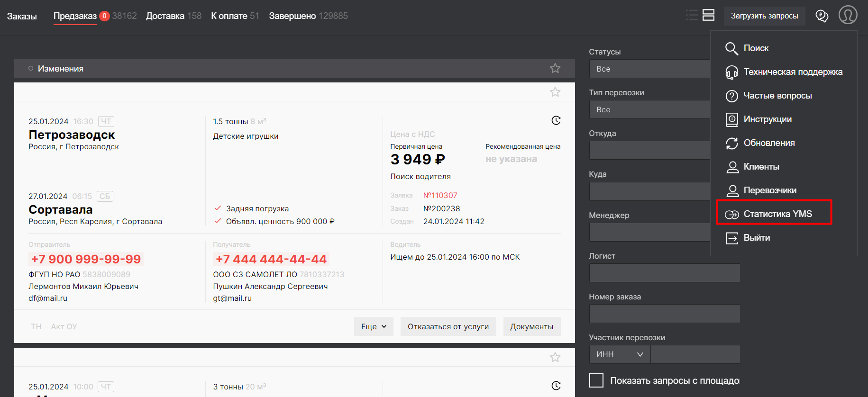This screenshot has width=868, height=397.
Task: Click order number №200238
Action: [x=441, y=208]
